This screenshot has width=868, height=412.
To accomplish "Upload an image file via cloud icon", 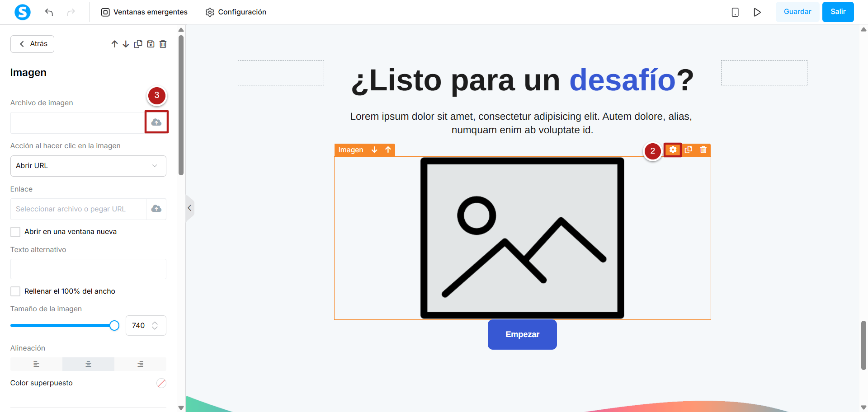I will (x=156, y=122).
